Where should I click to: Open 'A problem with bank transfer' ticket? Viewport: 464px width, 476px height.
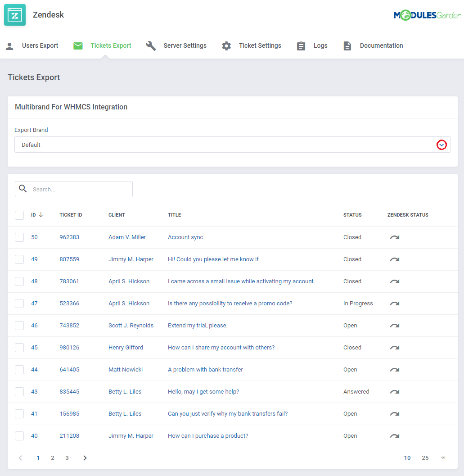tap(205, 369)
